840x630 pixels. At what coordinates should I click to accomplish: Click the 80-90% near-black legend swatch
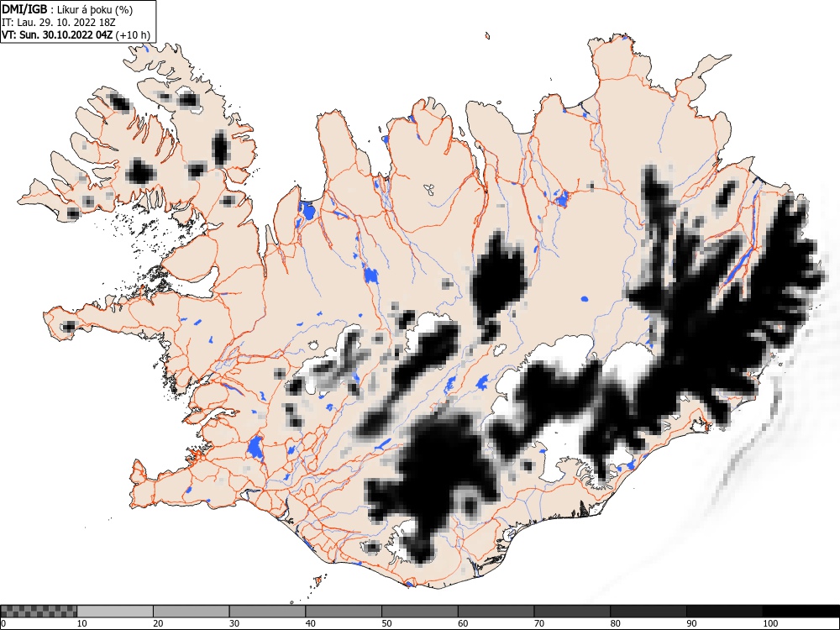point(648,612)
